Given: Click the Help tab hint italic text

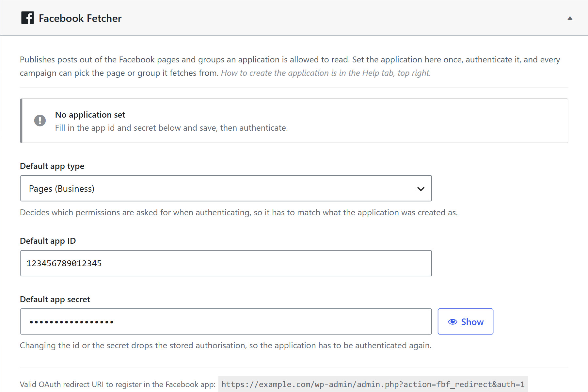Looking at the screenshot, I should click(326, 73).
